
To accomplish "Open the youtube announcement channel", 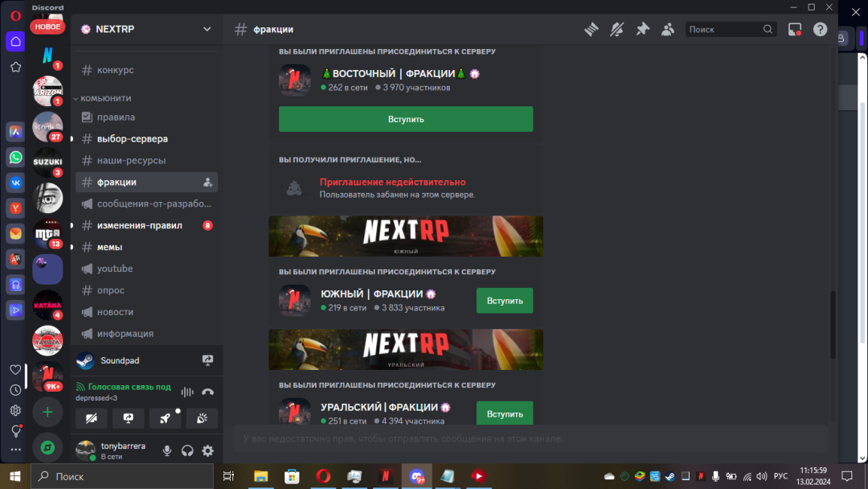I will point(147,269).
